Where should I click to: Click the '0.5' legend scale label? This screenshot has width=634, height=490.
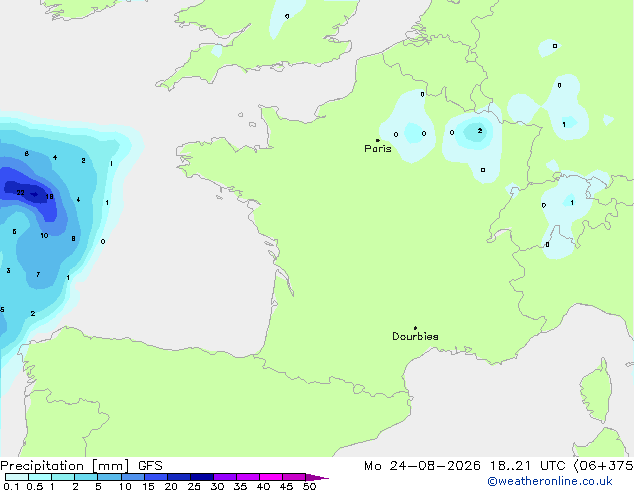click(x=35, y=486)
